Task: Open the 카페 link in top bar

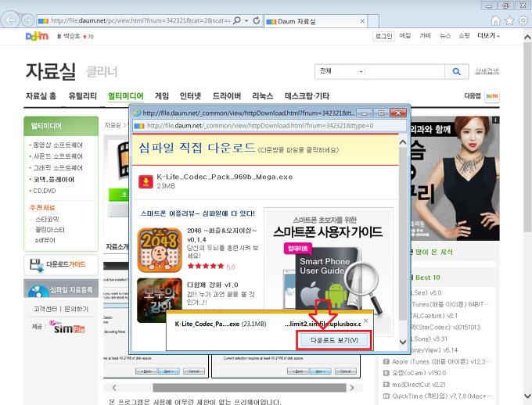Action: 425,36
